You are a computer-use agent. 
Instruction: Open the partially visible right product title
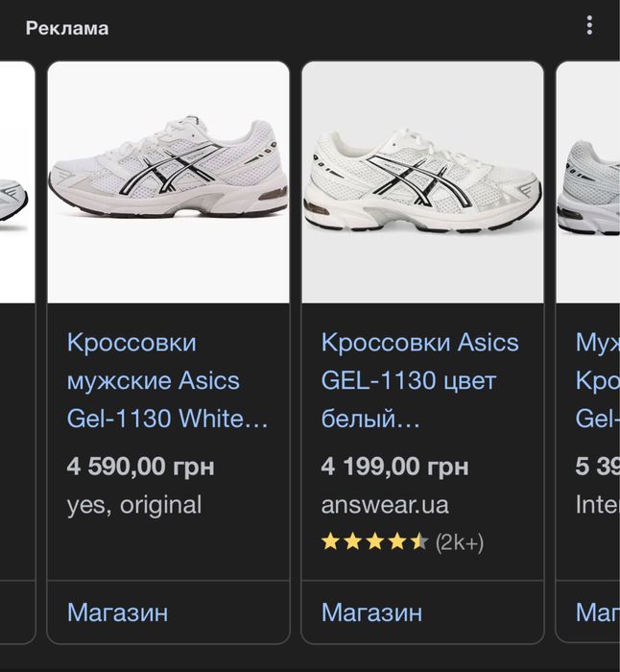[597, 381]
